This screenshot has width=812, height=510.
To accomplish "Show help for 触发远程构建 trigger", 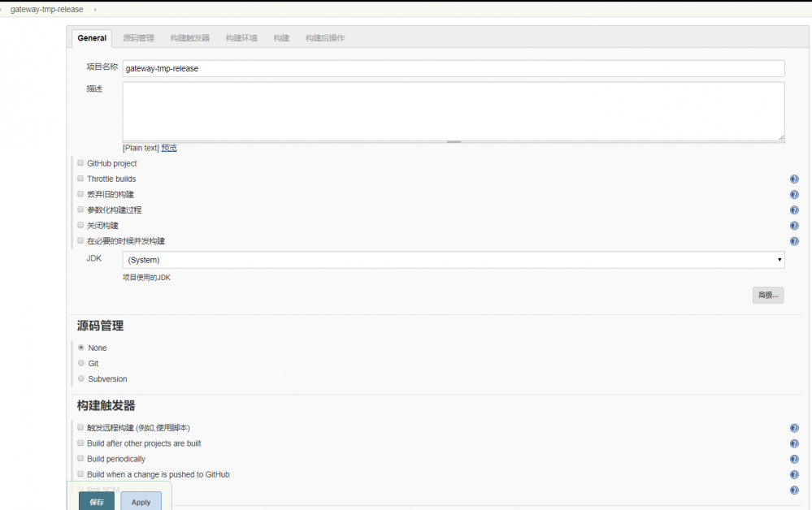I will click(x=794, y=428).
